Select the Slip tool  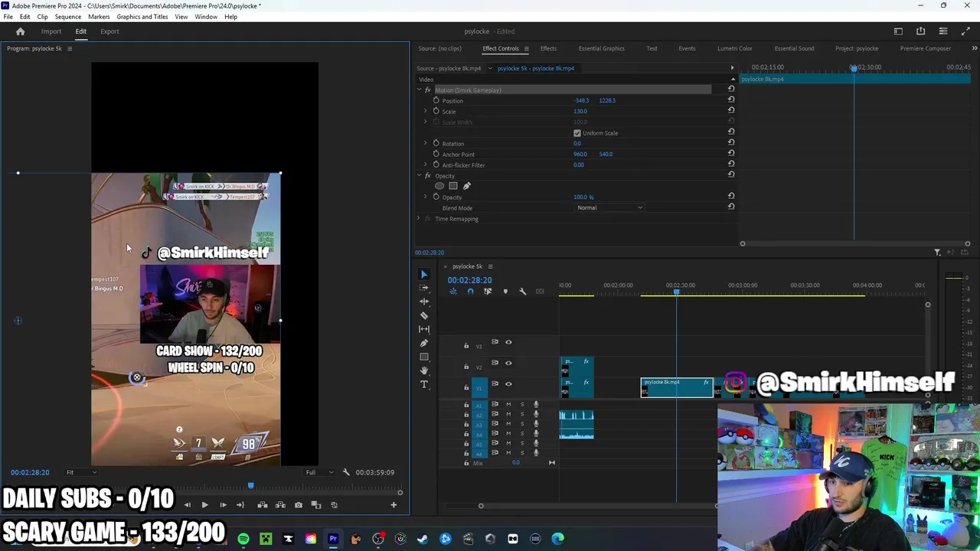point(424,329)
